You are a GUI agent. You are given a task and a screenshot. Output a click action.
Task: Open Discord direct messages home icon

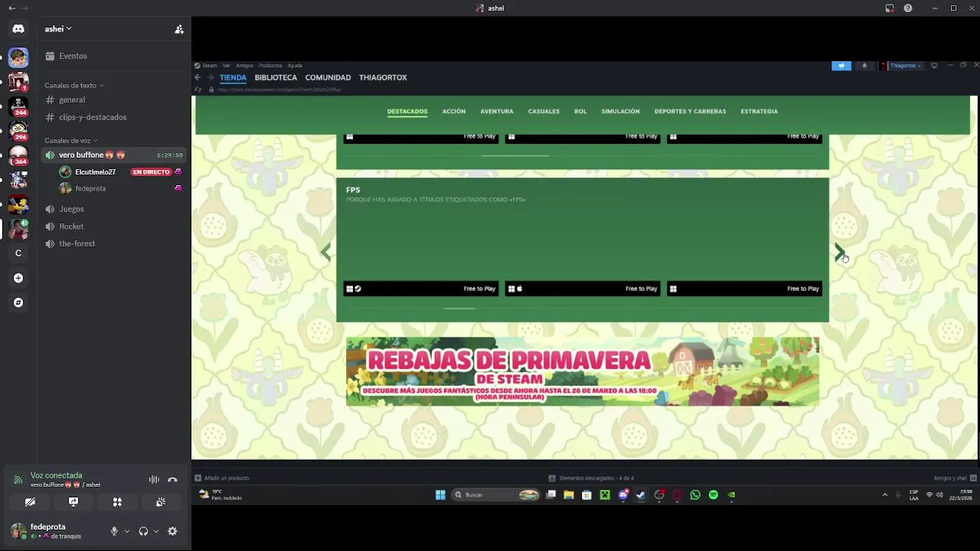pyautogui.click(x=18, y=29)
